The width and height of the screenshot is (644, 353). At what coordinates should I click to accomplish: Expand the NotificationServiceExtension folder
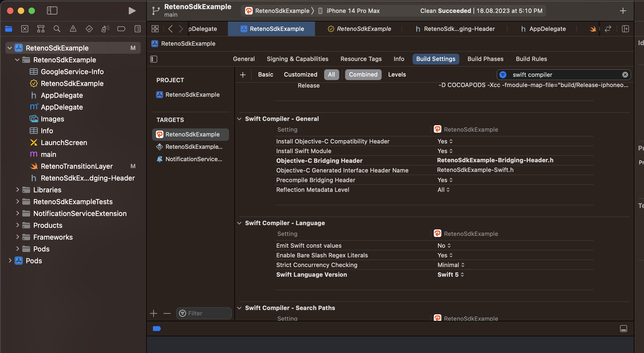tap(17, 213)
